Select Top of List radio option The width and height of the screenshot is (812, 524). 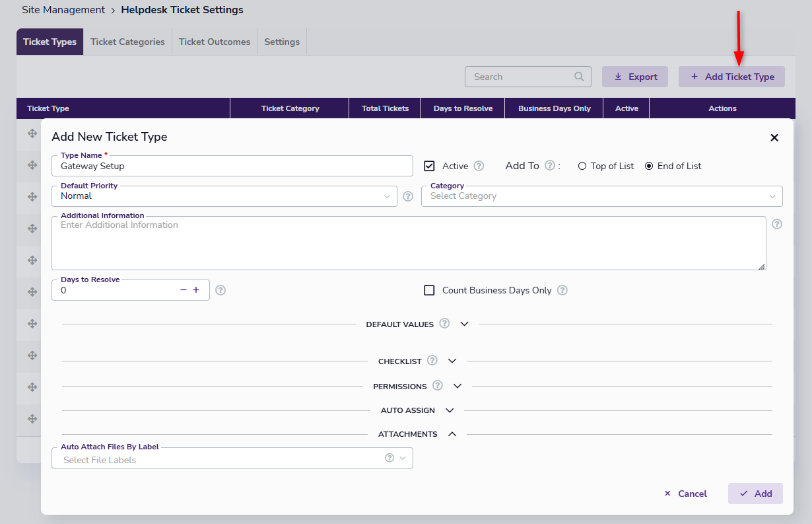click(x=582, y=166)
